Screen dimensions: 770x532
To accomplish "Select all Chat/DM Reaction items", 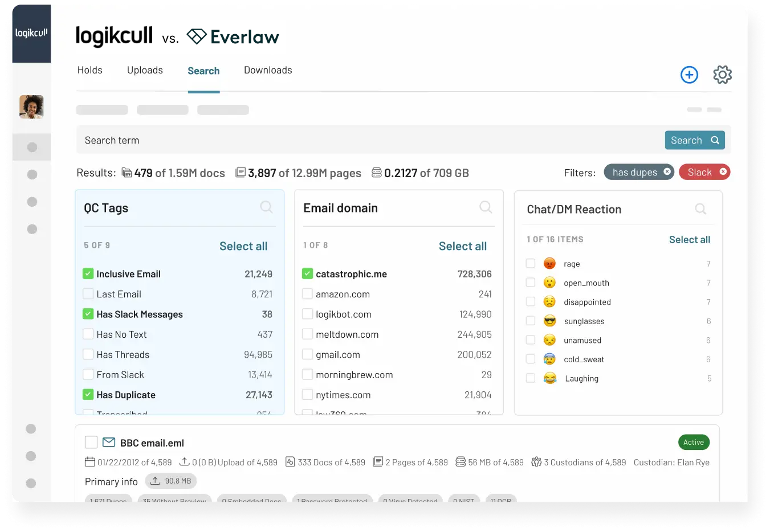I will [x=690, y=240].
